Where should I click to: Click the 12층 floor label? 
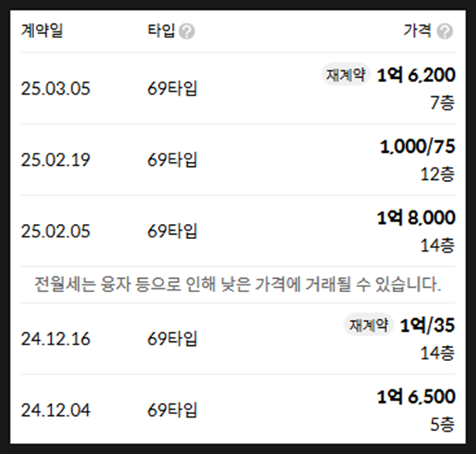[x=438, y=174]
